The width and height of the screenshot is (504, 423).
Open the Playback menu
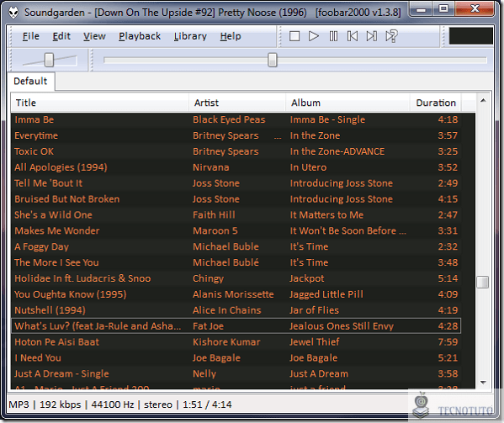tap(140, 36)
